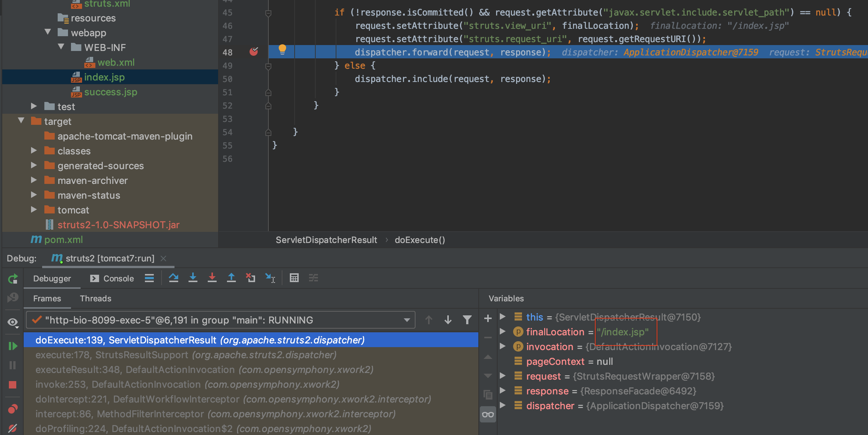Expand the generated-sources folder

click(x=34, y=165)
